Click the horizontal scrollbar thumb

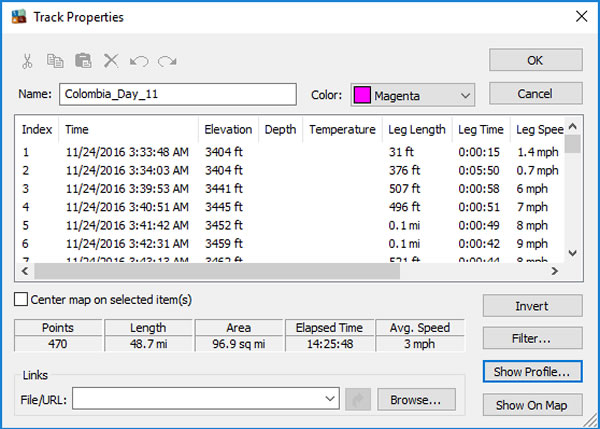pos(217,271)
